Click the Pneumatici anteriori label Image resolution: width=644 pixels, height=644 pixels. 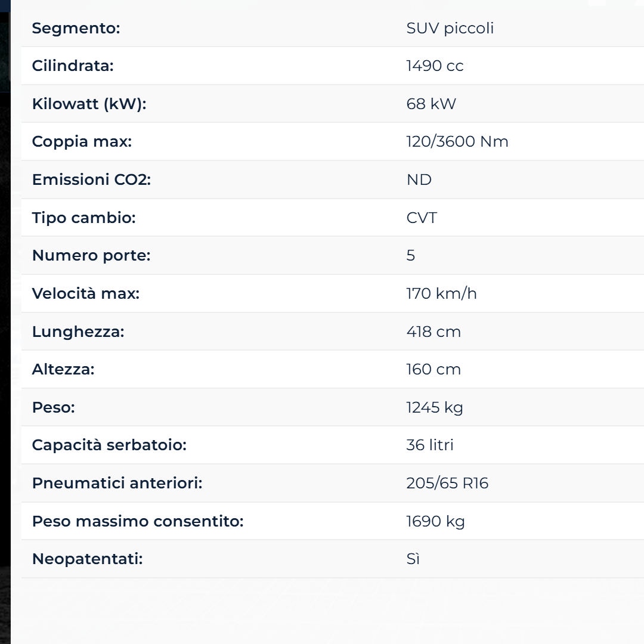[117, 483]
